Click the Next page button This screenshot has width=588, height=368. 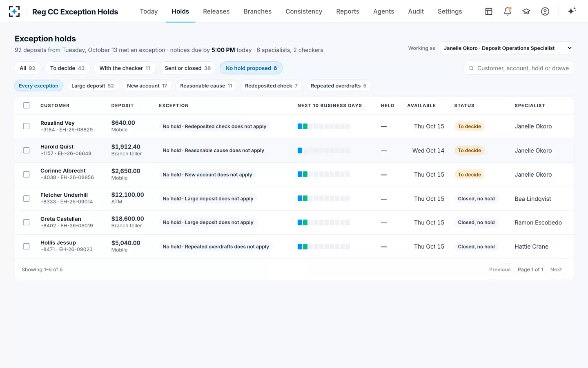[556, 269]
